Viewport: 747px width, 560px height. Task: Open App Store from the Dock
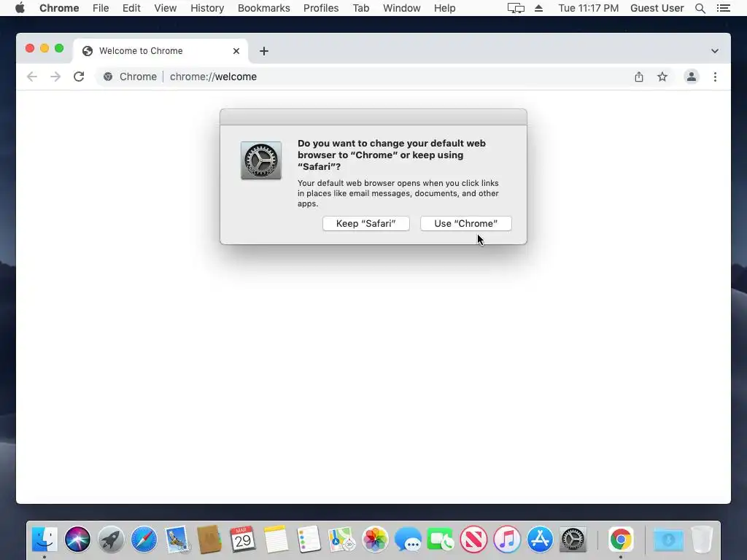click(x=541, y=540)
